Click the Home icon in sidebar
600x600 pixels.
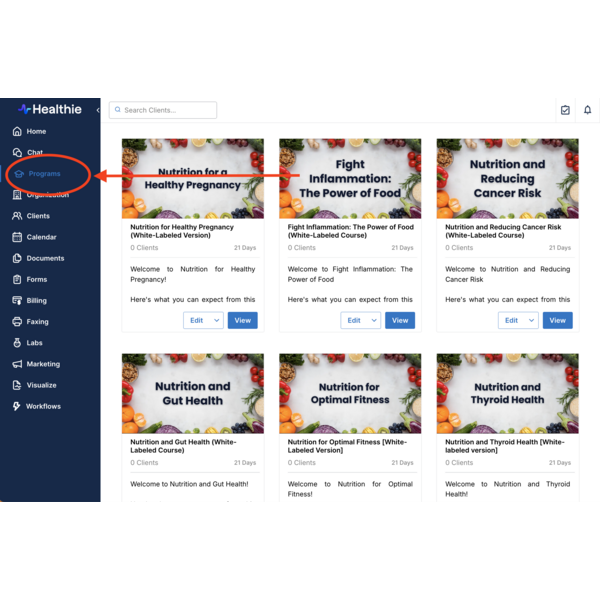[17, 131]
